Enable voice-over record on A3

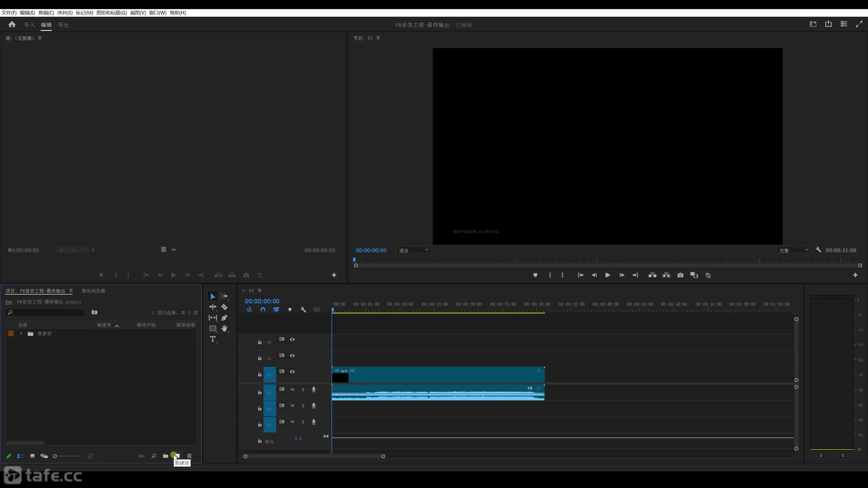[314, 422]
